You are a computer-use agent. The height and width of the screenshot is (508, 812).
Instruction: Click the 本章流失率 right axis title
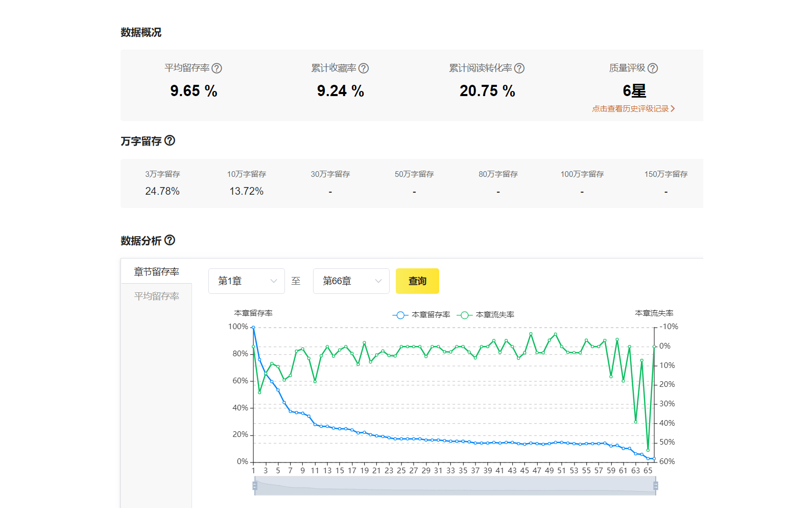pos(654,313)
